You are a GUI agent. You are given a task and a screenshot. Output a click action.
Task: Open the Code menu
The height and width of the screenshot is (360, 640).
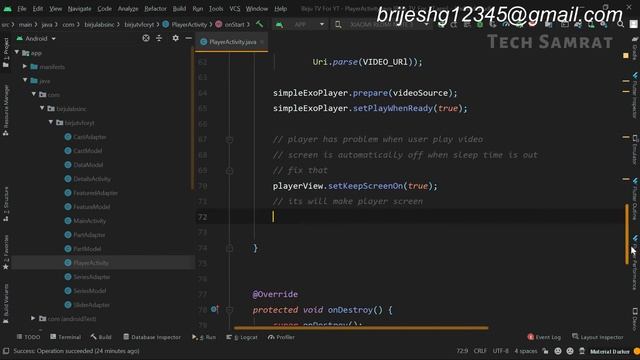(104, 9)
